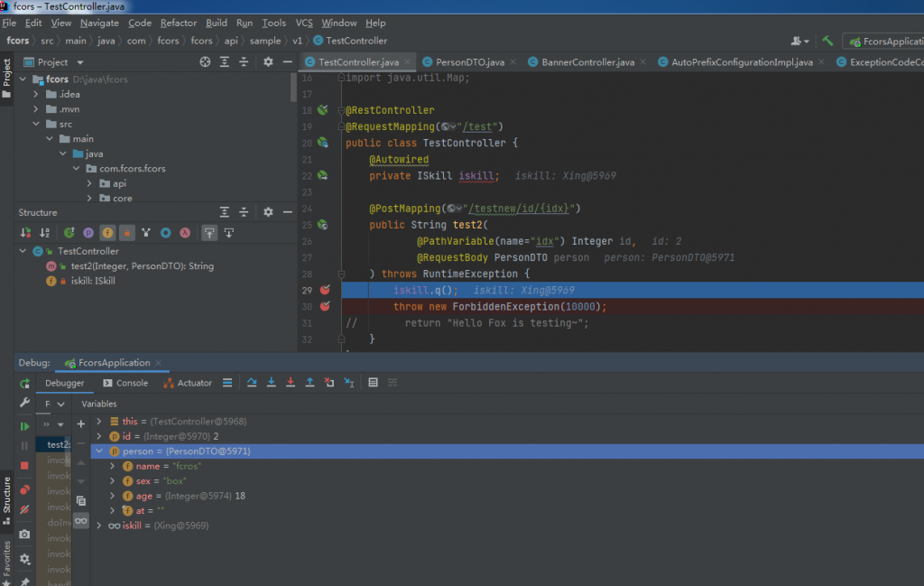Click Collapse All icon in Project toolbar
This screenshot has height=586, width=924.
click(244, 62)
